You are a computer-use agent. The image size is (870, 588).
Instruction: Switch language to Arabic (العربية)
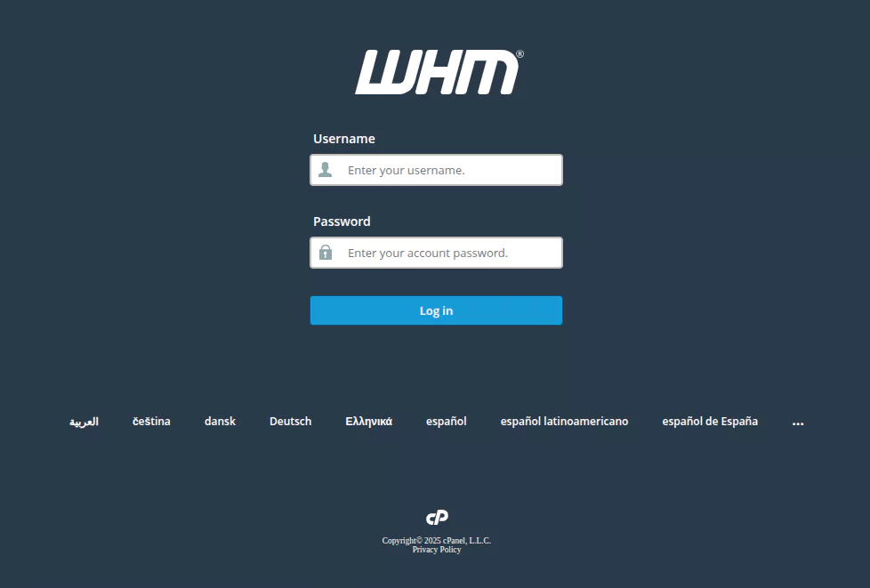click(84, 422)
